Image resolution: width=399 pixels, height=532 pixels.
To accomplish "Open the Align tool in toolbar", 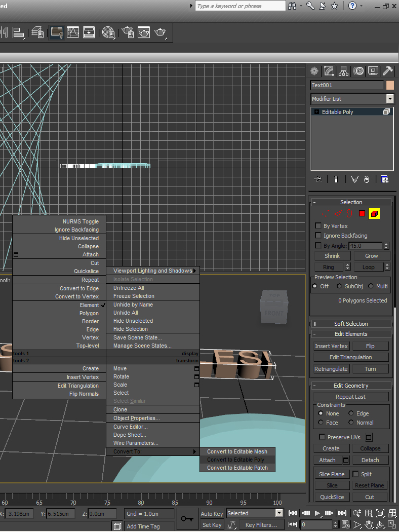I will [x=18, y=32].
